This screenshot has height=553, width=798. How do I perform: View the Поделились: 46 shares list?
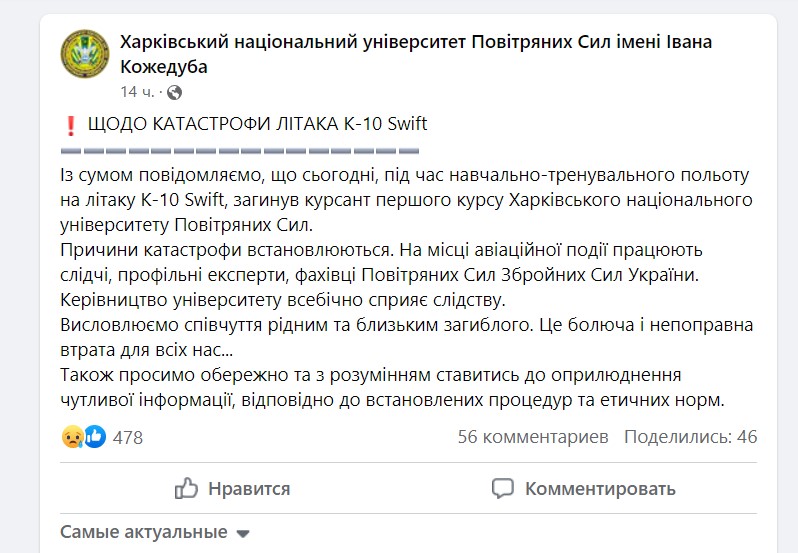[x=691, y=436]
